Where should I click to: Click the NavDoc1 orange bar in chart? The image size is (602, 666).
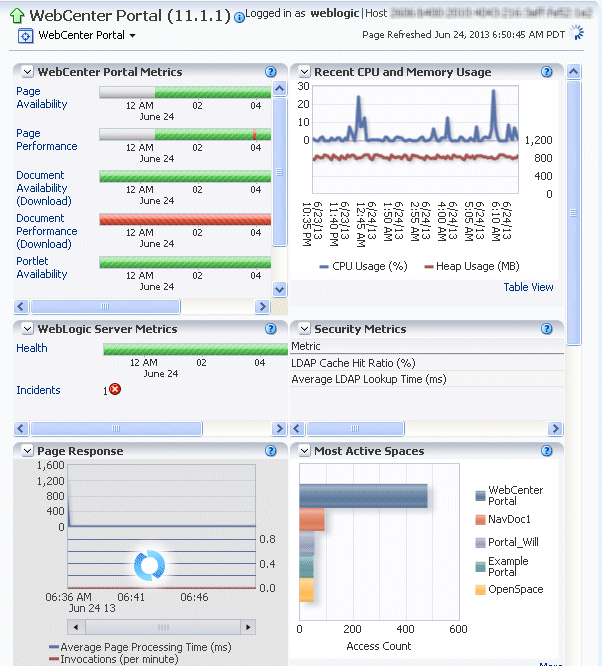(312, 519)
